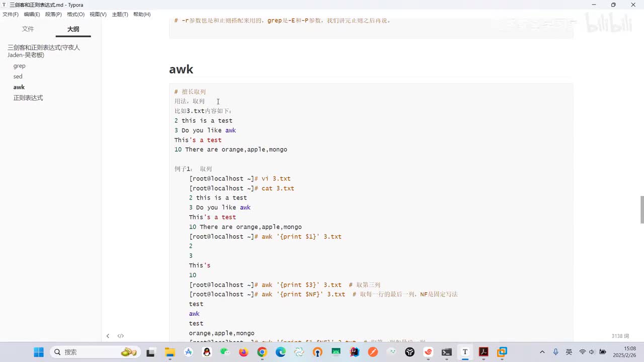Open the 文件(F) menu
Screen dimensions: 644x362
(11, 14)
